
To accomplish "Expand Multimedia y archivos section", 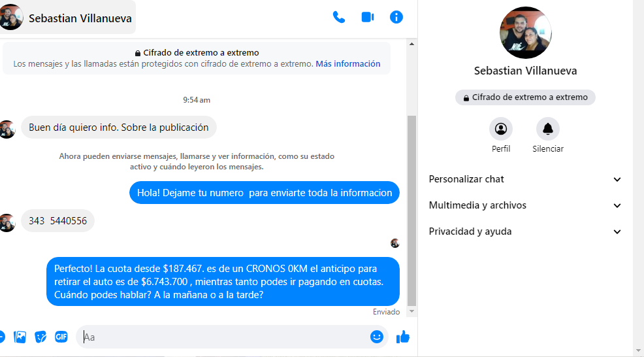I will [525, 205].
